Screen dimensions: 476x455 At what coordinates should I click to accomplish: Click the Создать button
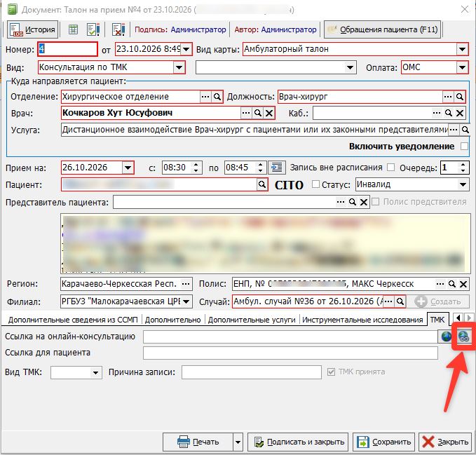(438, 301)
